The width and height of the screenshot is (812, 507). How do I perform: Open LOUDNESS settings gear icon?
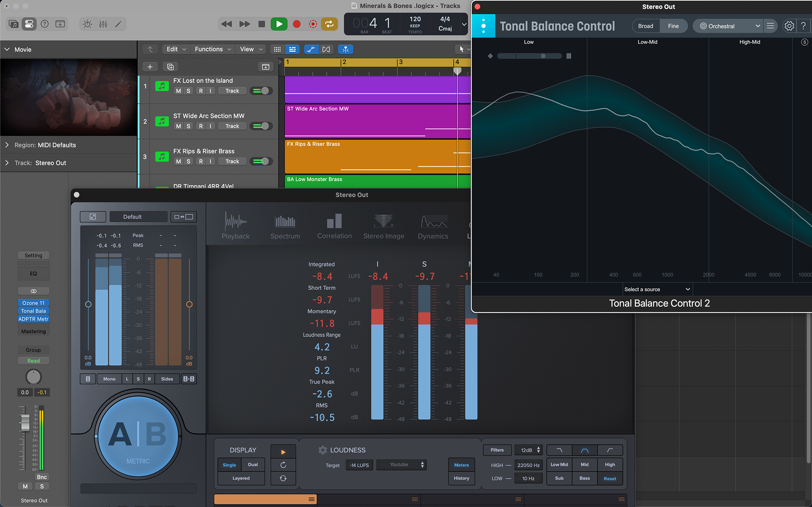pos(323,450)
